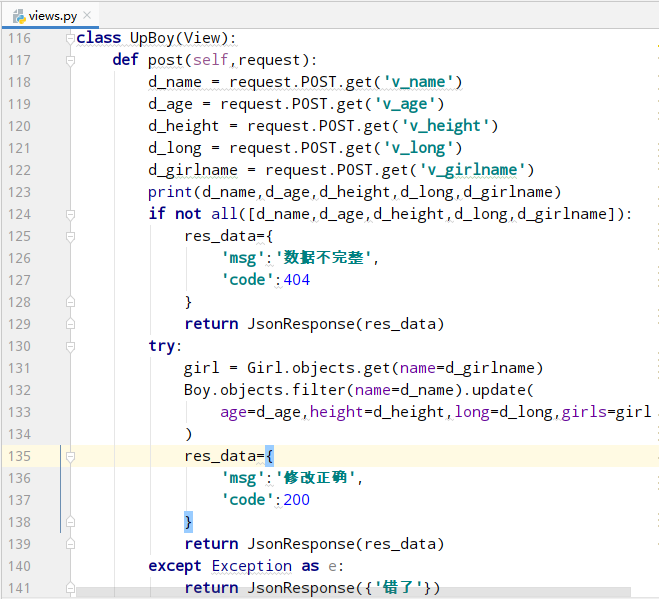
Task: Click the string 'v_age' on line 119
Action: tap(405, 104)
